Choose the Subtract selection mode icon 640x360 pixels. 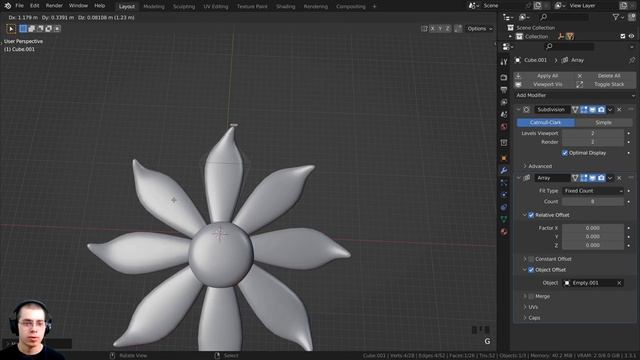40,29
